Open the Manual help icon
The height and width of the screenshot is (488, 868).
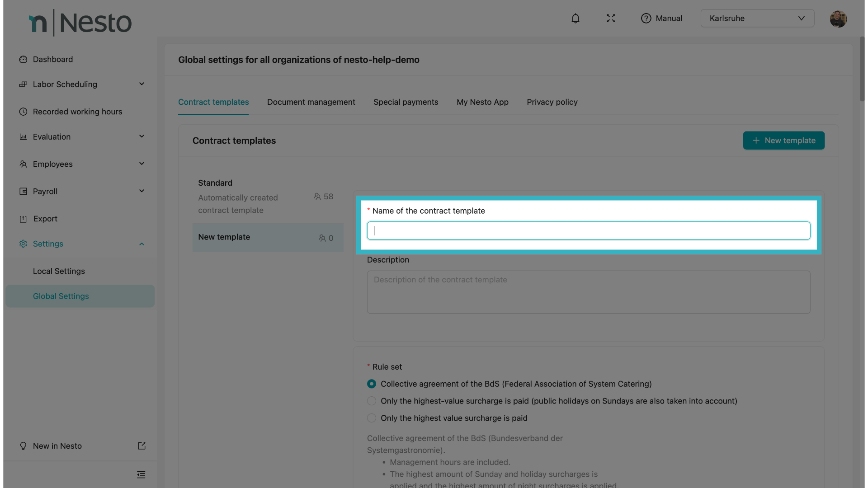(x=646, y=19)
